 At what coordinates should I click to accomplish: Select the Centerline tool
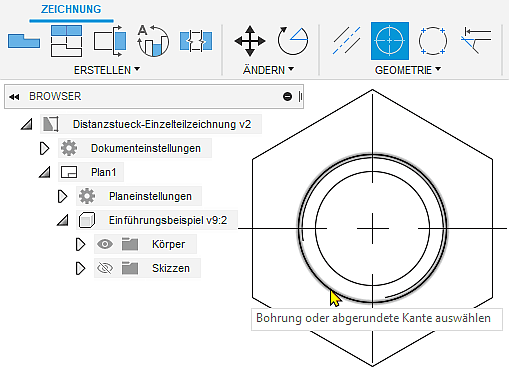(347, 41)
